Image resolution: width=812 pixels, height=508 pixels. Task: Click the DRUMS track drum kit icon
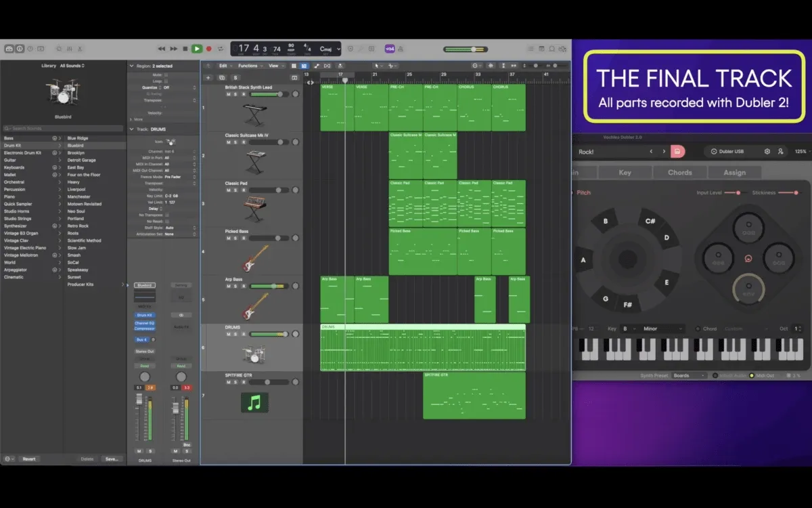coord(254,353)
